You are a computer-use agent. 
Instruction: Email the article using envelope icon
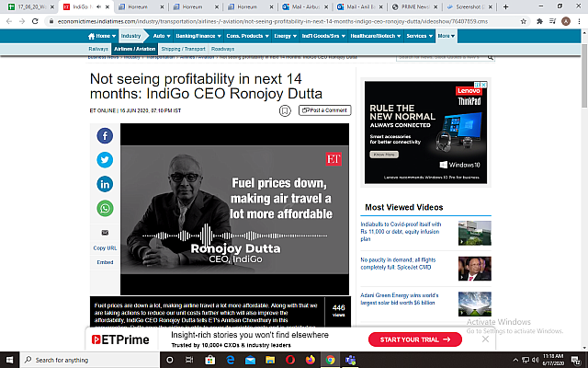[105, 233]
